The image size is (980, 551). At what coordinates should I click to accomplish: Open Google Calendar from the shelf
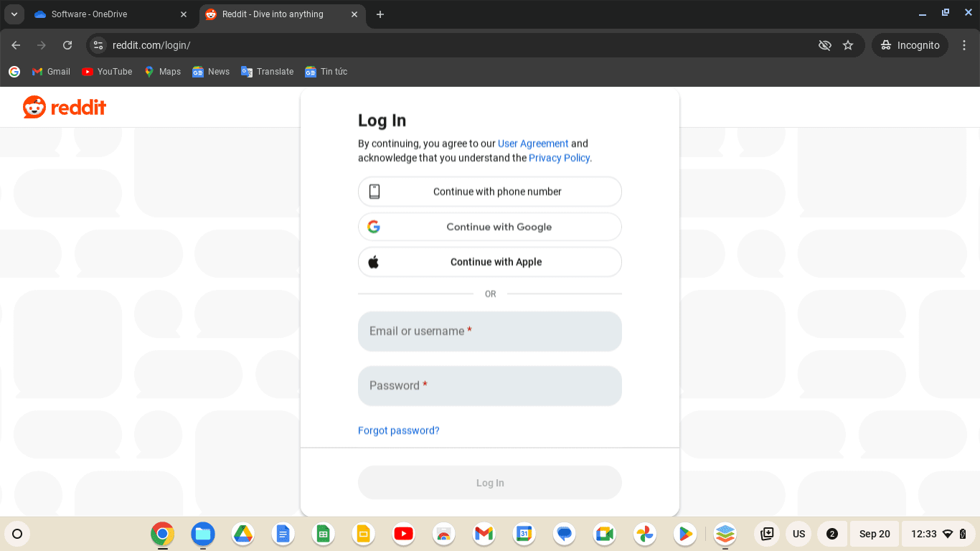[524, 534]
